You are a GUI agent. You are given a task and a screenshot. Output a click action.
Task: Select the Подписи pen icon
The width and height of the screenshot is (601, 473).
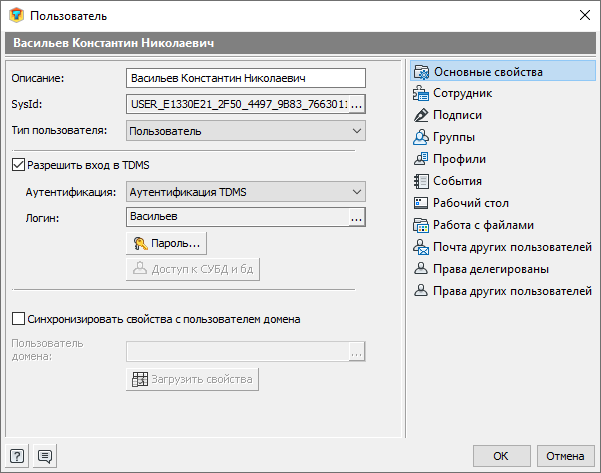coord(421,115)
